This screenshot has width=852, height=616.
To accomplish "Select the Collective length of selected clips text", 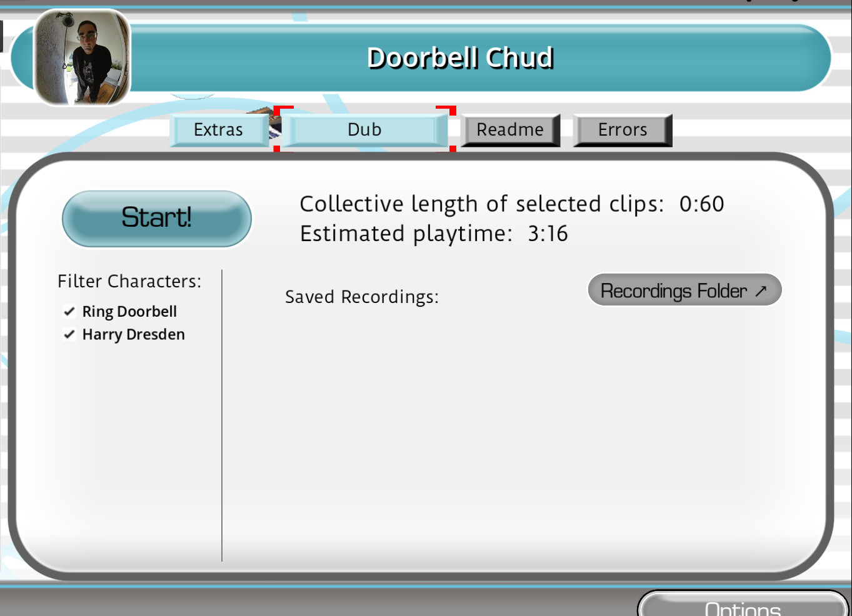I will point(512,204).
